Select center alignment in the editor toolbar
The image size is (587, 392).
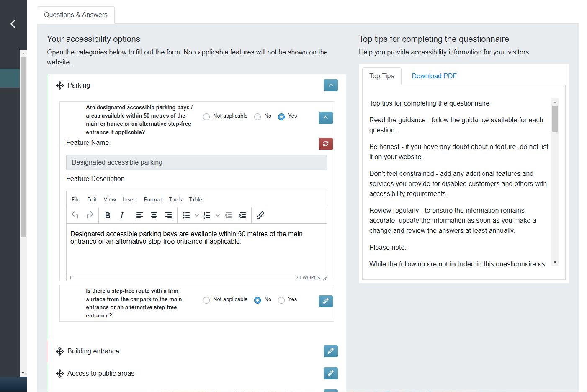pyautogui.click(x=154, y=215)
